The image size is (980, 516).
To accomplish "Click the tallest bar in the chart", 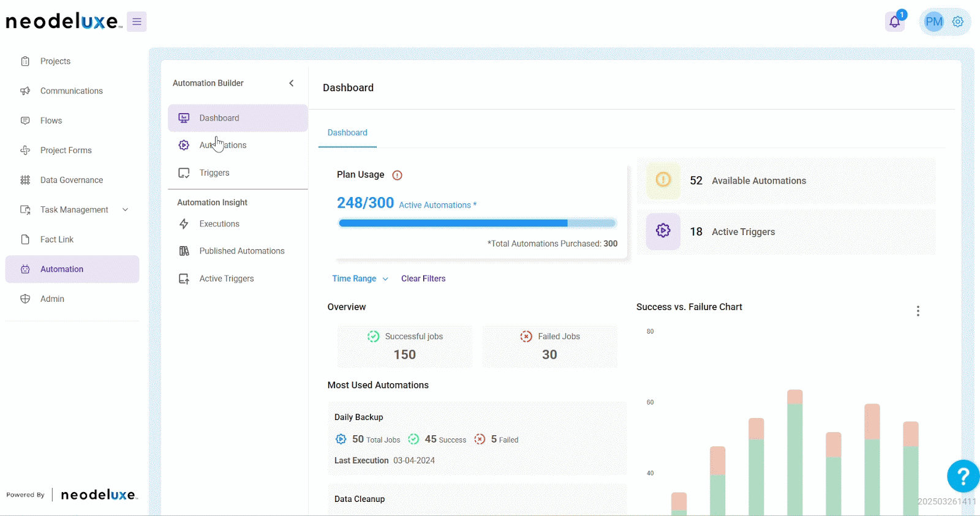I will coord(795,452).
